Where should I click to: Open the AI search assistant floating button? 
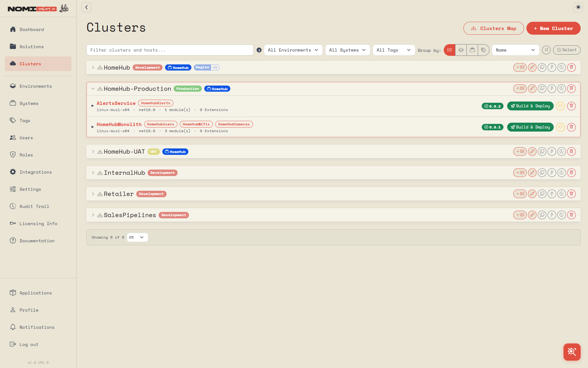pos(572,352)
